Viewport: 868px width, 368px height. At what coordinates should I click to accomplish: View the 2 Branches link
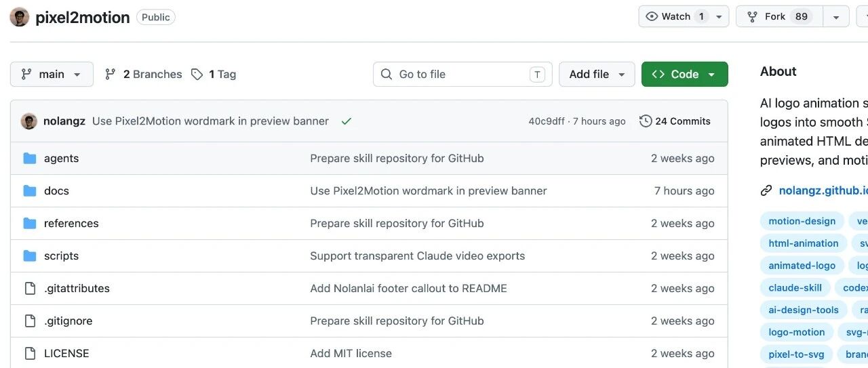(143, 75)
